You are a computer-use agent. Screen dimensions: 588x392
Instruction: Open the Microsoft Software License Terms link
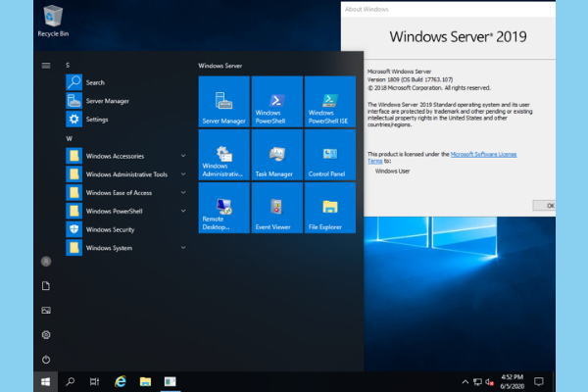(x=483, y=154)
